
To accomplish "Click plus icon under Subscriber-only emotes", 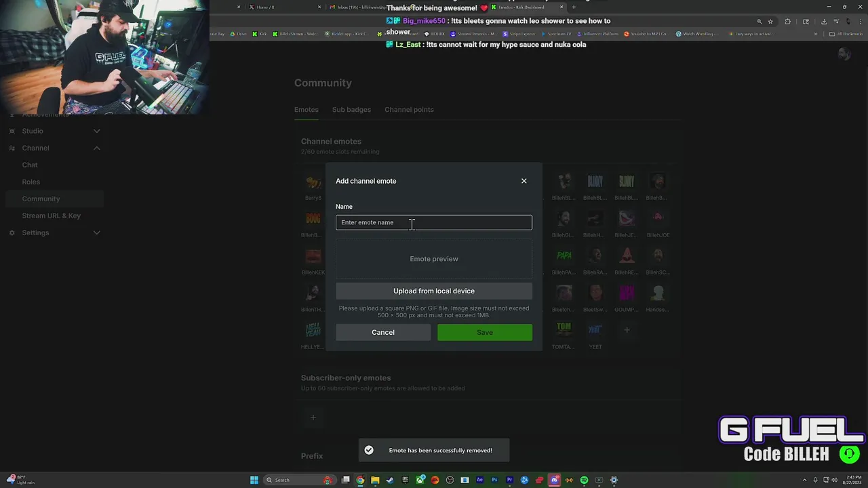I will (x=313, y=418).
